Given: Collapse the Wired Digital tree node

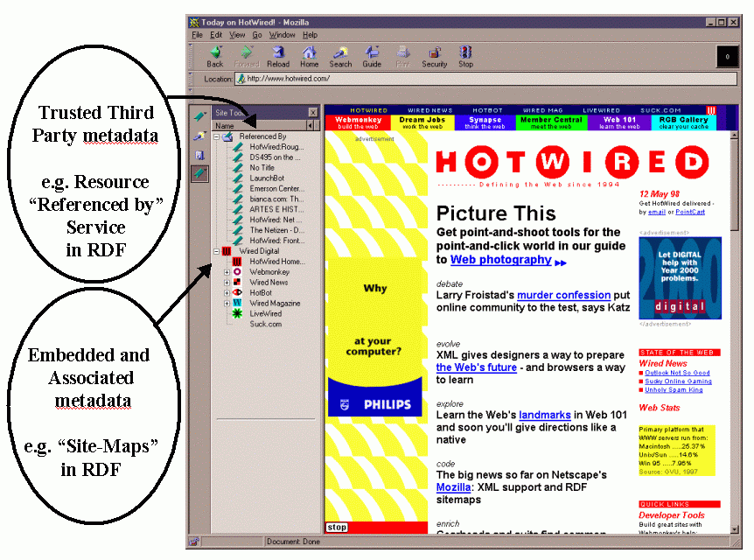Looking at the screenshot, I should [x=216, y=251].
